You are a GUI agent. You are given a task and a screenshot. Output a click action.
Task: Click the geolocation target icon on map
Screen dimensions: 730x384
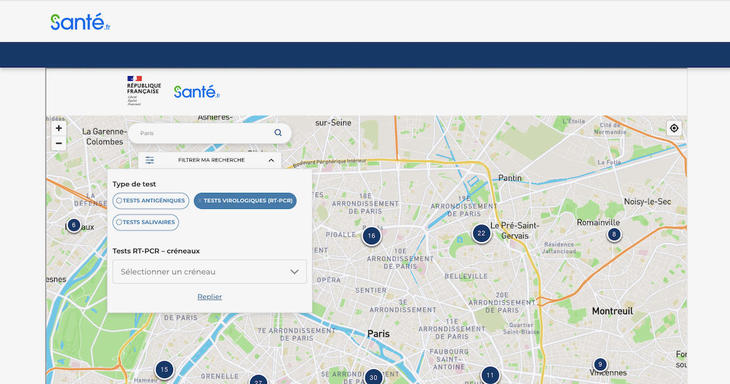click(x=674, y=128)
